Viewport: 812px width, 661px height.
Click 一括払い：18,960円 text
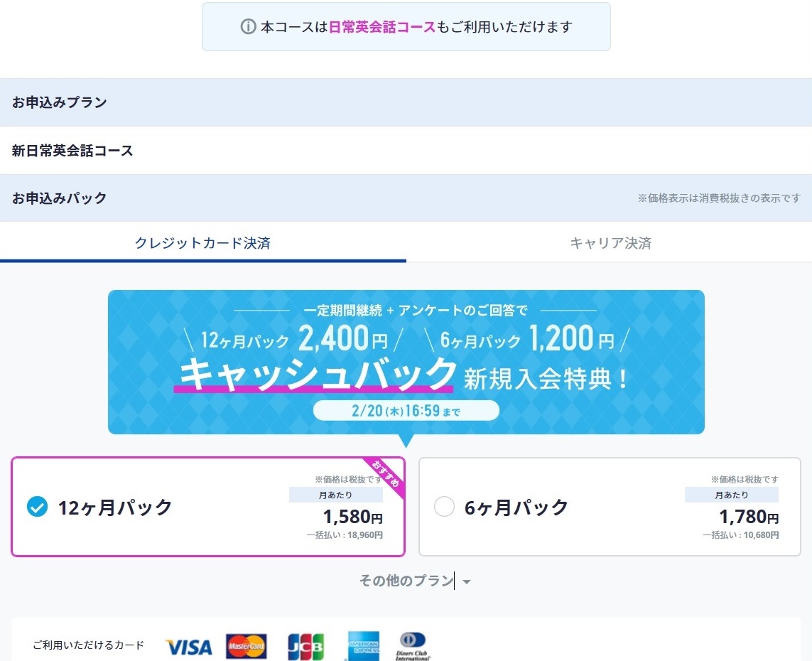345,535
